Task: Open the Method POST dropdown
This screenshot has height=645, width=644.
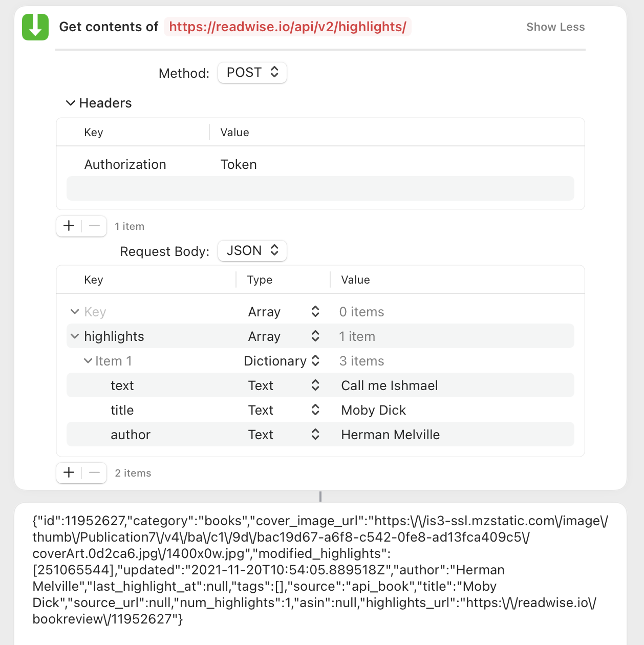Action: [x=252, y=73]
